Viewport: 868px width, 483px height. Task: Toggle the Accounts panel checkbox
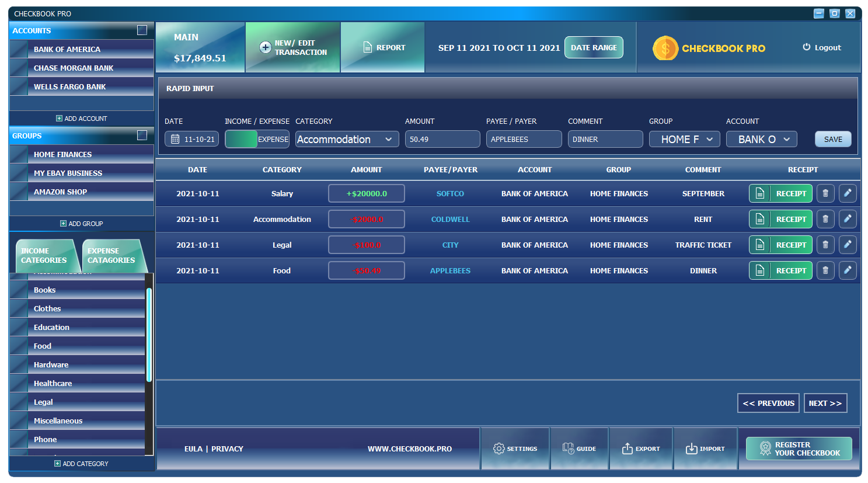(142, 30)
